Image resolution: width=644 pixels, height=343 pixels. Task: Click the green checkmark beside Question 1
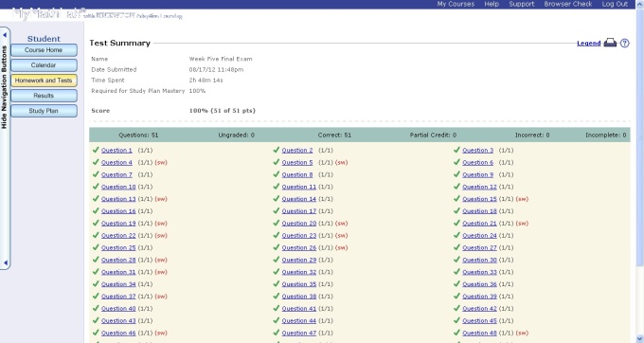pos(96,150)
